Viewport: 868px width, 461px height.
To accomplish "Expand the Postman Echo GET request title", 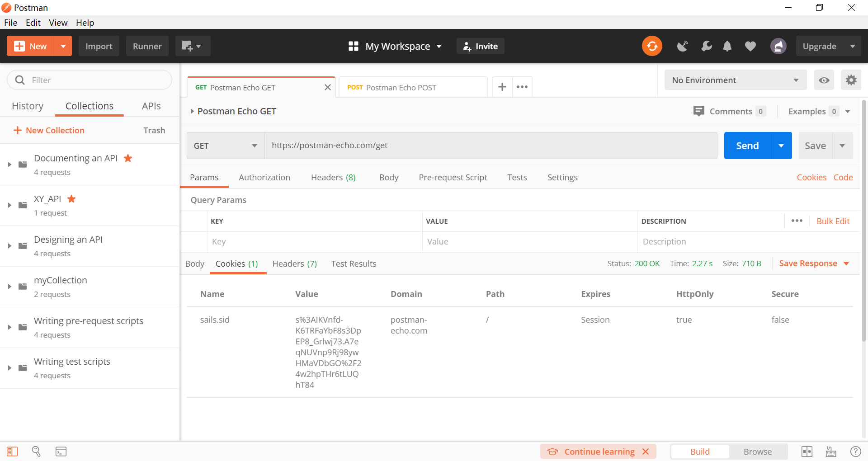I will coord(192,111).
